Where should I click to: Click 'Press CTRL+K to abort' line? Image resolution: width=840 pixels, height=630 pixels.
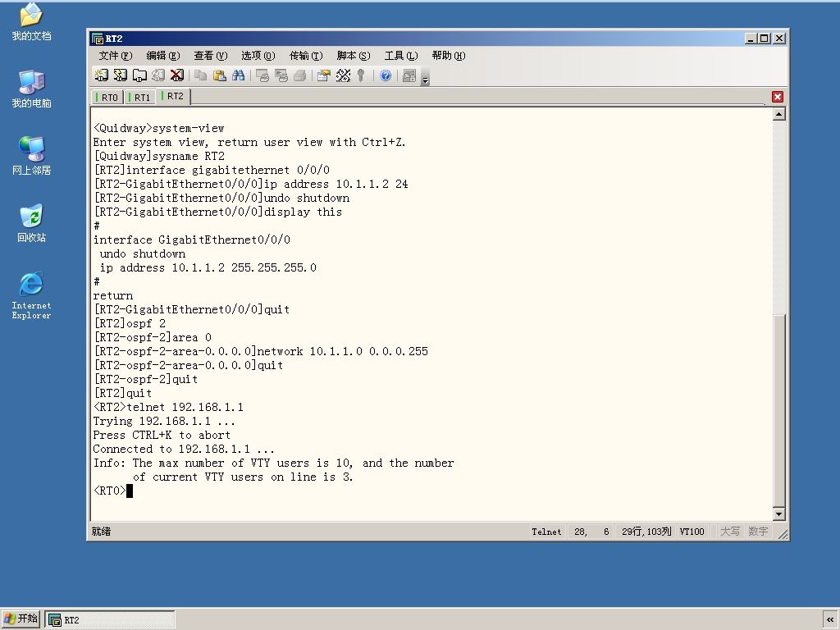pos(162,435)
